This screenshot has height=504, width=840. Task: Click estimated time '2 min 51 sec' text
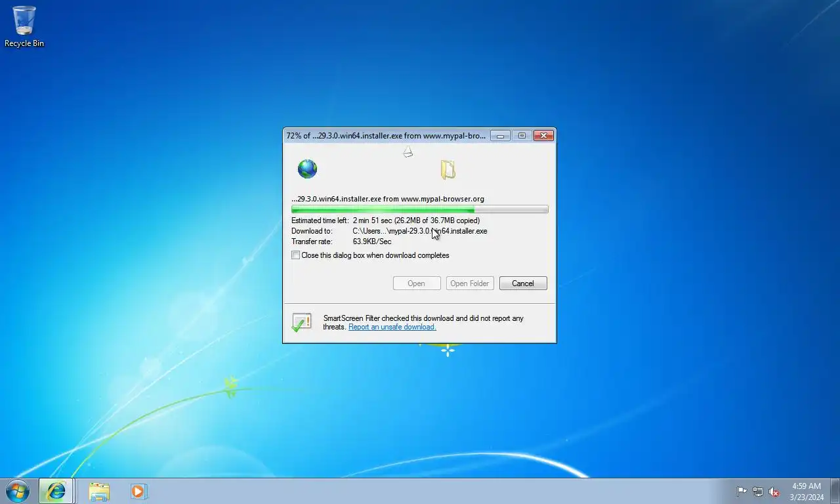[x=372, y=220]
